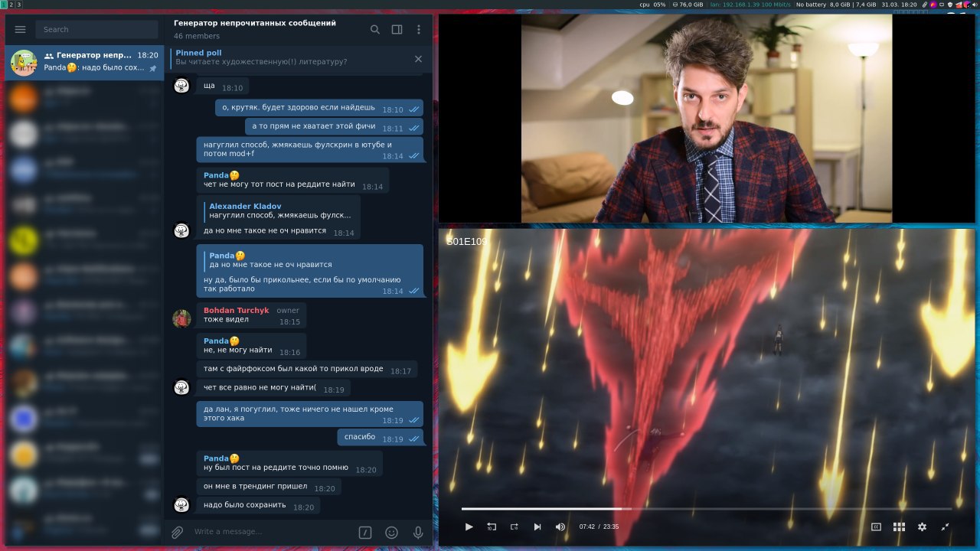Select the Генератор непрочитанных chat in sidebar
This screenshot has width=980, height=551.
pos(84,61)
